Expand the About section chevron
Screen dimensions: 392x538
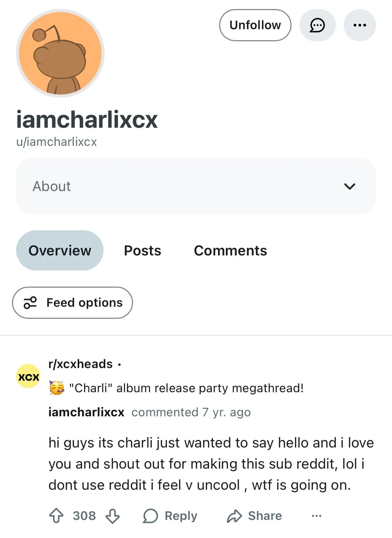[x=350, y=186]
